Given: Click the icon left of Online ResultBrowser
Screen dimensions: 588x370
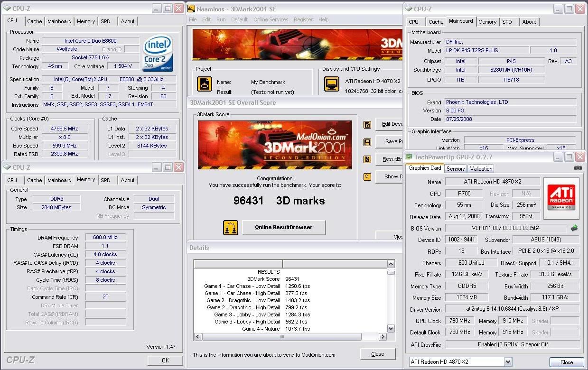Looking at the screenshot, I should tap(231, 227).
